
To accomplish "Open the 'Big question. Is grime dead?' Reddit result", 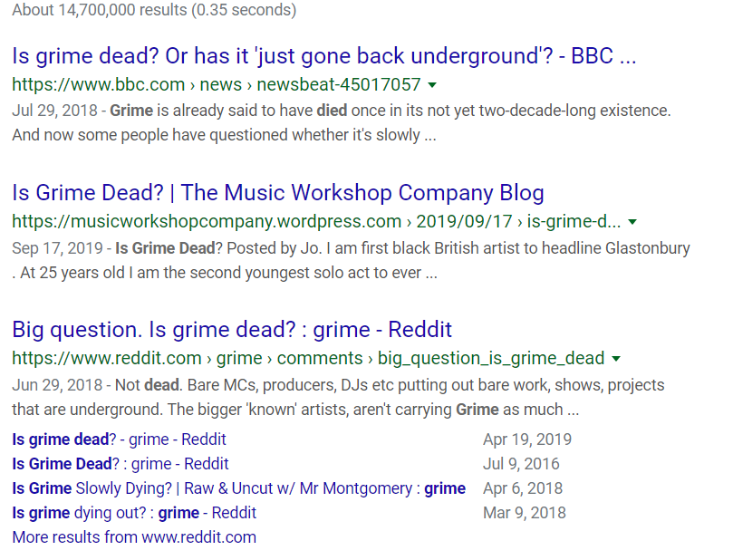I will click(x=232, y=330).
